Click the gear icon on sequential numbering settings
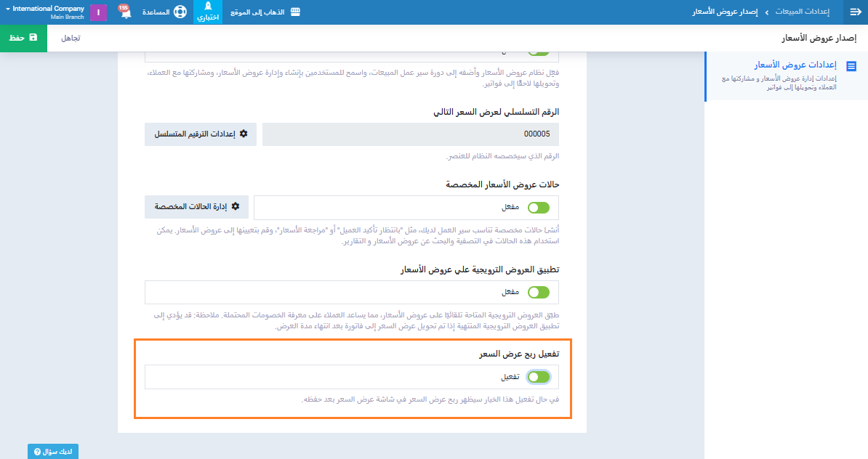Image resolution: width=868 pixels, height=459 pixels. point(244,134)
